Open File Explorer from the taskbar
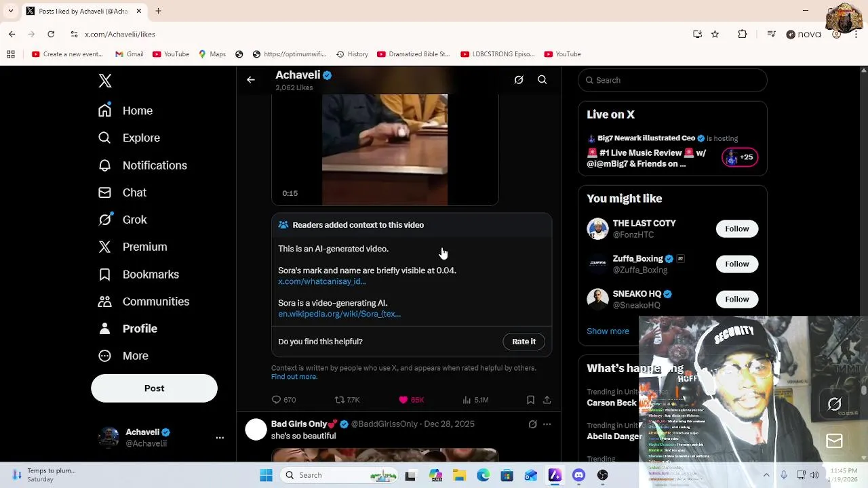The image size is (868, 488). click(x=459, y=475)
